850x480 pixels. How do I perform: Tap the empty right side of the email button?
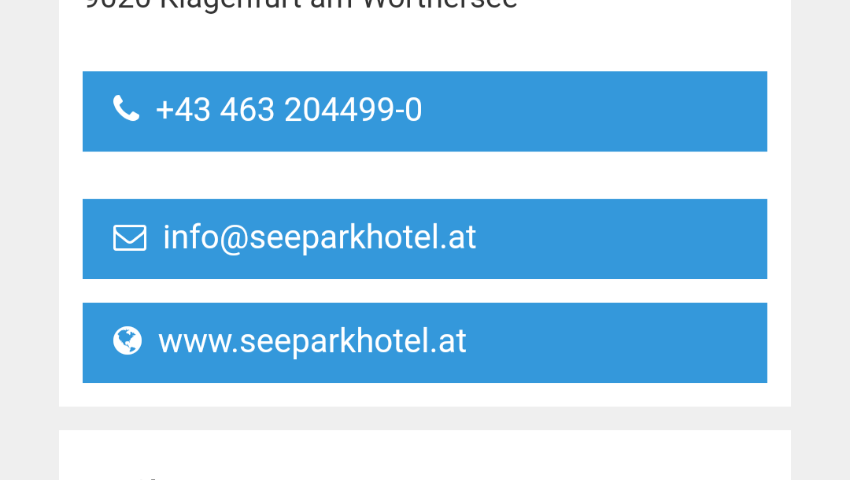tap(623, 239)
